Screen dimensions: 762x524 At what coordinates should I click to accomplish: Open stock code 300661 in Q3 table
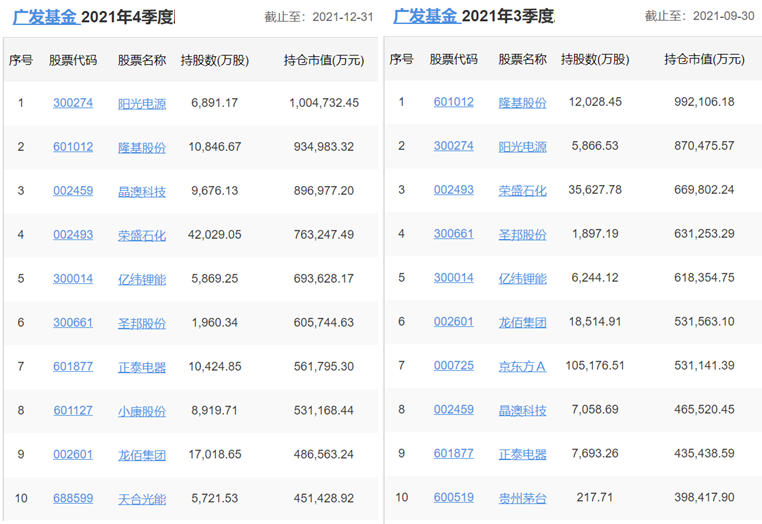(453, 234)
